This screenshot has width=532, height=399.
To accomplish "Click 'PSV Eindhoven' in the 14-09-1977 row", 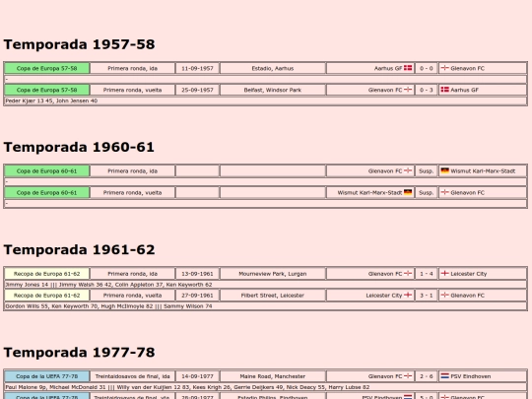I will point(471,376).
